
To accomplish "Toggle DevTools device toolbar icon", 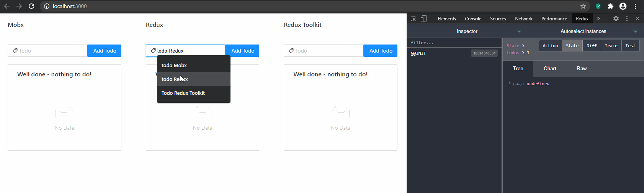I will coord(423,18).
